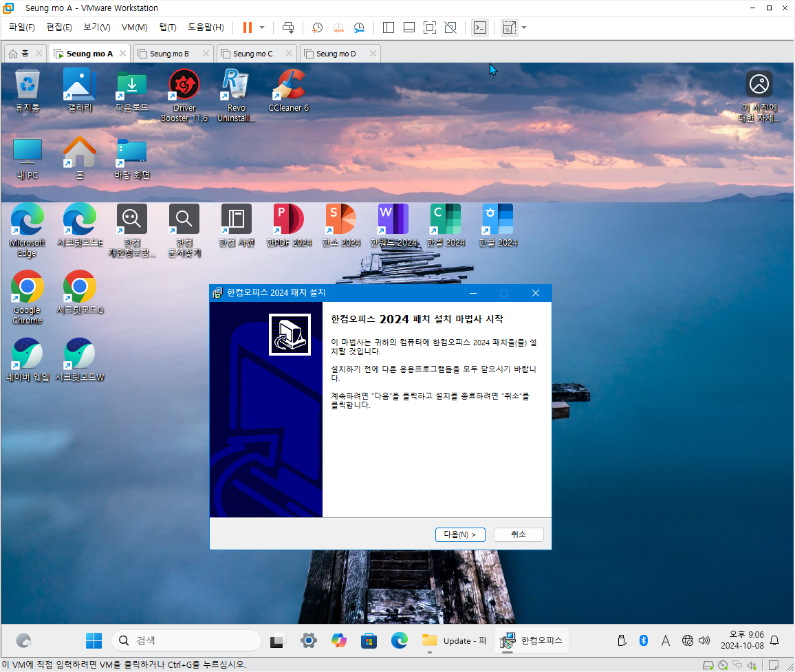
Task: Open the console view icon
Action: click(x=479, y=28)
